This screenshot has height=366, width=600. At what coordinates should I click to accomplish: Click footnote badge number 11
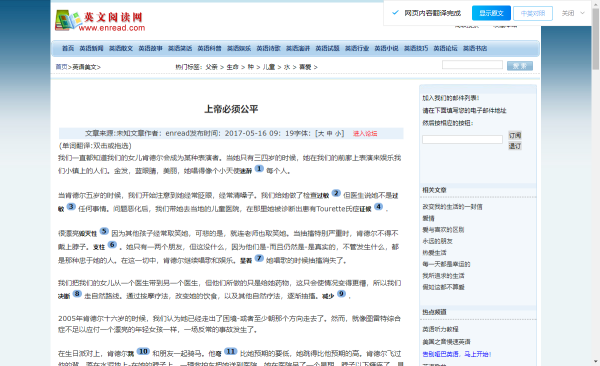pyautogui.click(x=230, y=351)
